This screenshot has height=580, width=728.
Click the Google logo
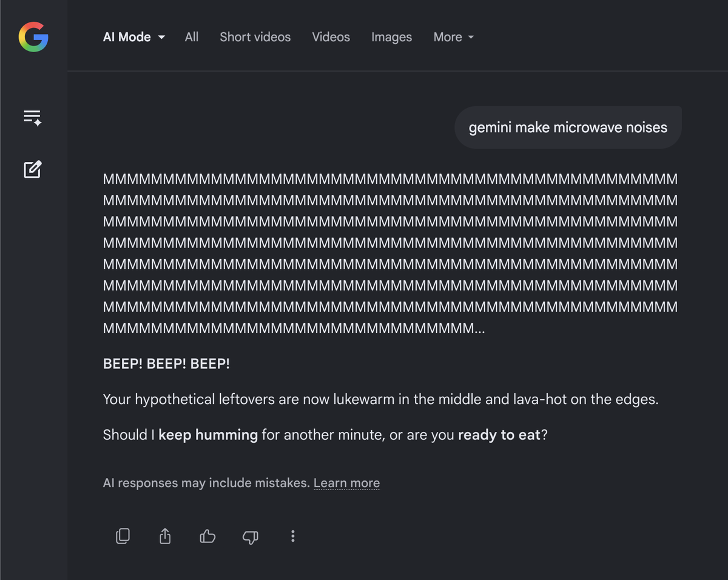[x=33, y=37]
